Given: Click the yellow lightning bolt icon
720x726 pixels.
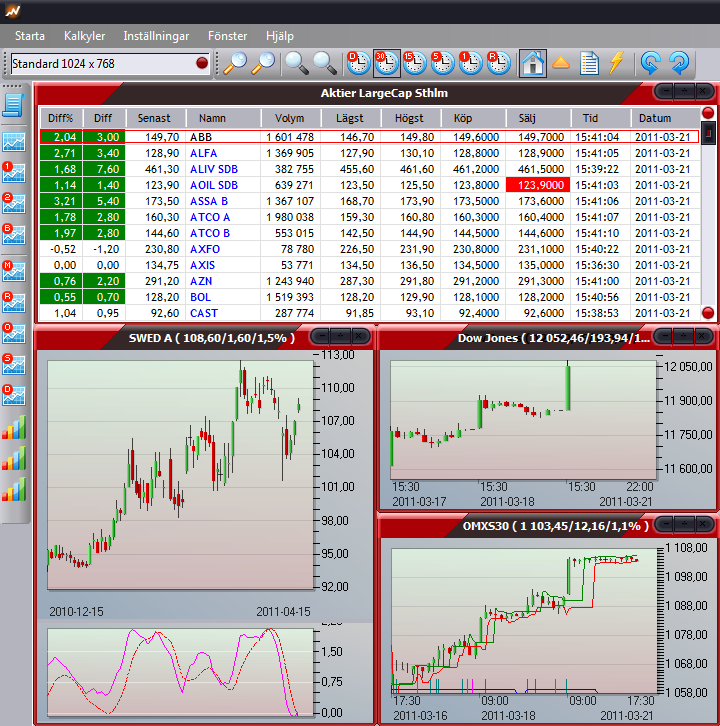Looking at the screenshot, I should [616, 63].
